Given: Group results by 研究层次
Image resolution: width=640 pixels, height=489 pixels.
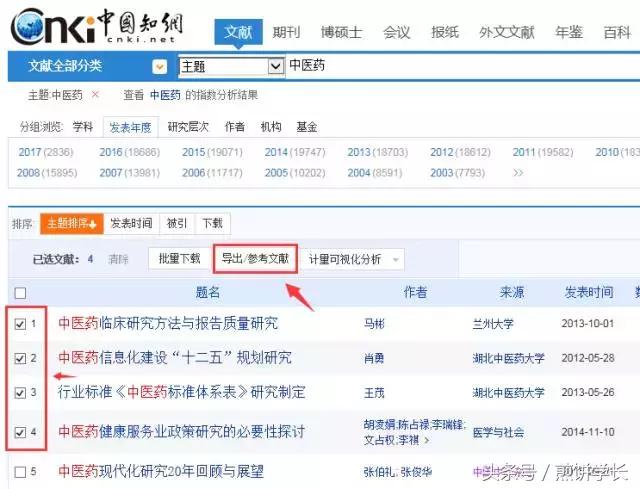Looking at the screenshot, I should click(188, 127).
